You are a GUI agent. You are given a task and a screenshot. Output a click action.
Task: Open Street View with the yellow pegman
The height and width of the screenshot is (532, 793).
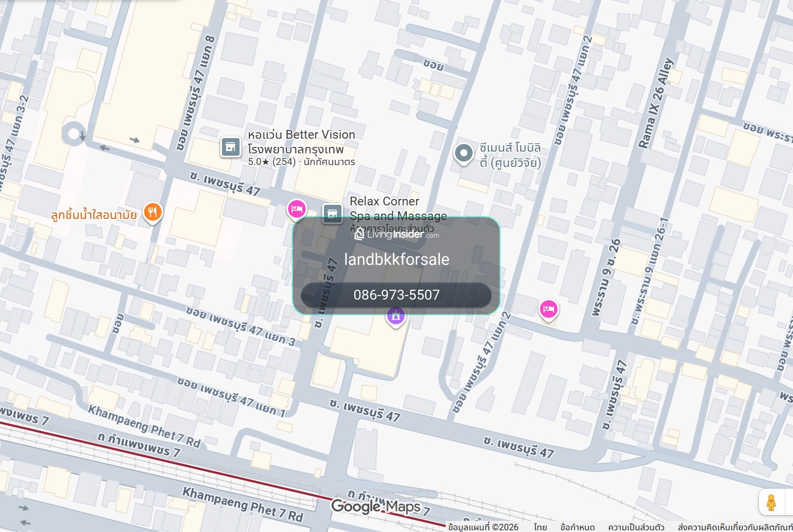click(x=771, y=503)
